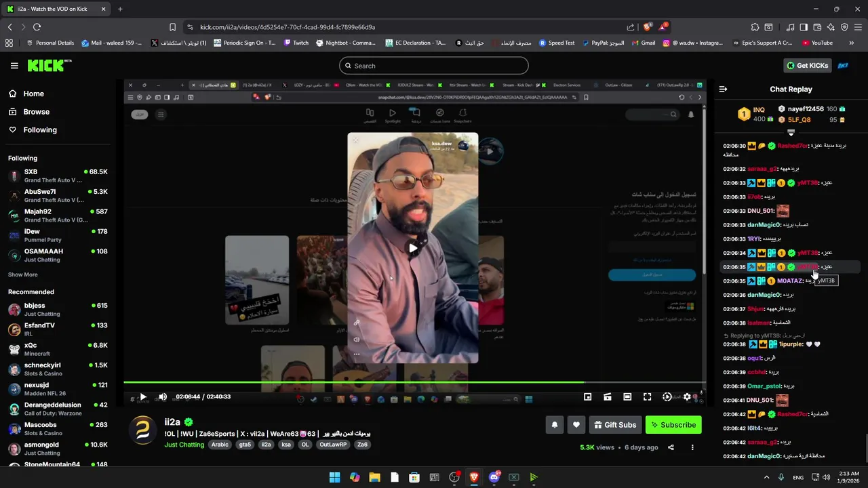Share page via address bar share icon
This screenshot has width=868, height=488.
631,27
